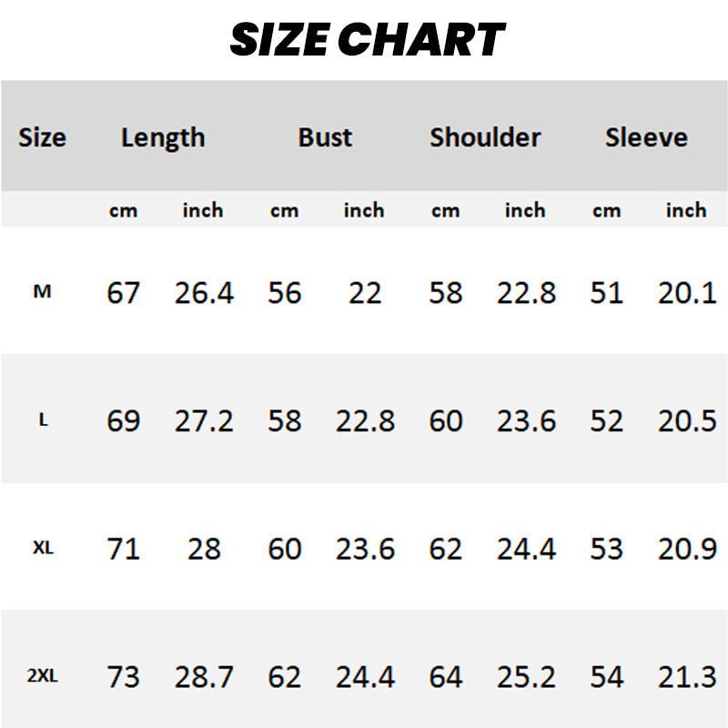Select the Bust column header
Image resolution: width=728 pixels, height=728 pixels.
[x=325, y=137]
